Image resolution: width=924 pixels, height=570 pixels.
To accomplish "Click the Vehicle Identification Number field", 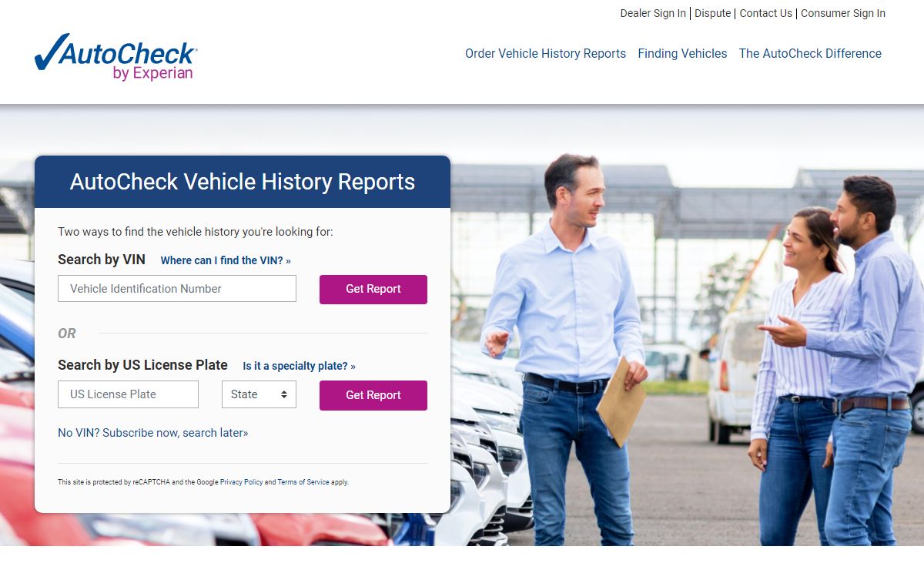I will [177, 289].
